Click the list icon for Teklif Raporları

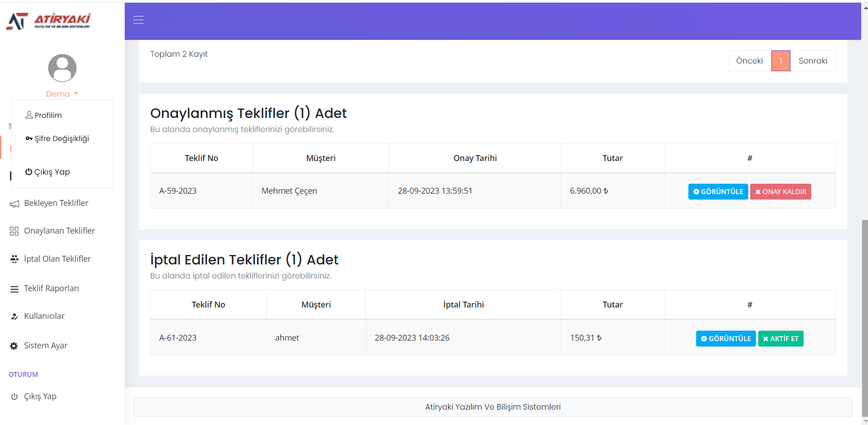(x=15, y=289)
